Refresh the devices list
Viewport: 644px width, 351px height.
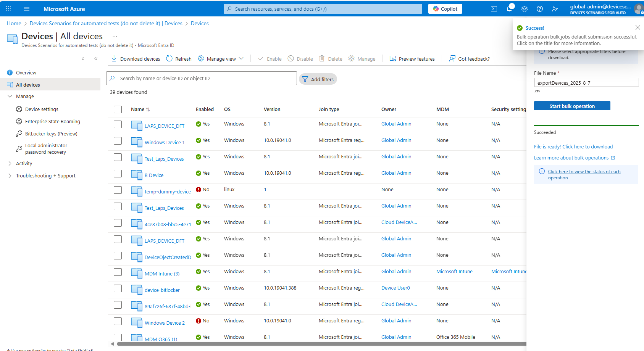click(179, 59)
